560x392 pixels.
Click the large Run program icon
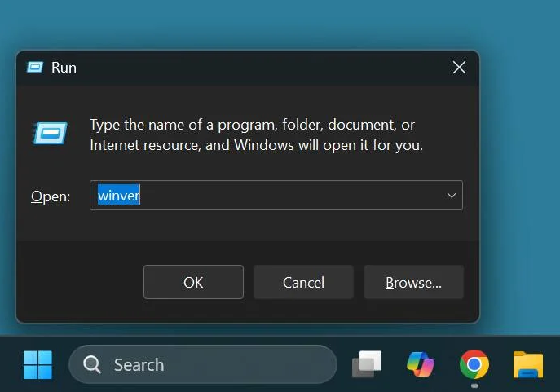tap(51, 133)
